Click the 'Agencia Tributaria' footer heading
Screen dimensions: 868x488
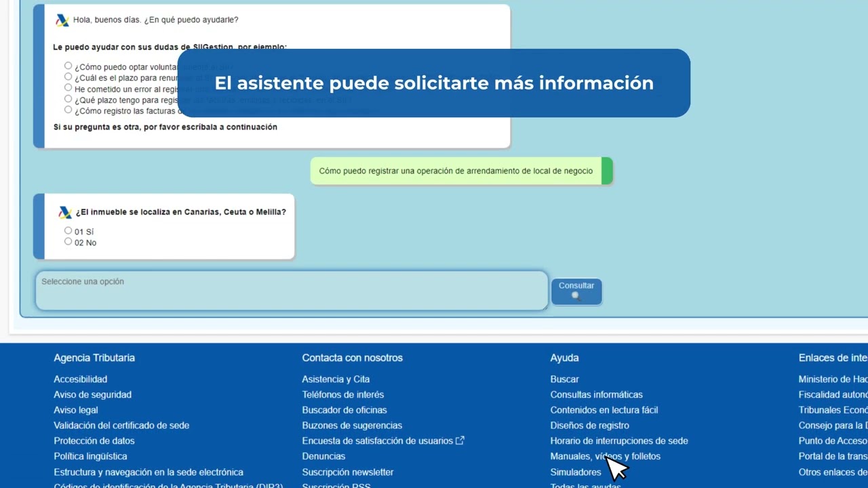94,358
